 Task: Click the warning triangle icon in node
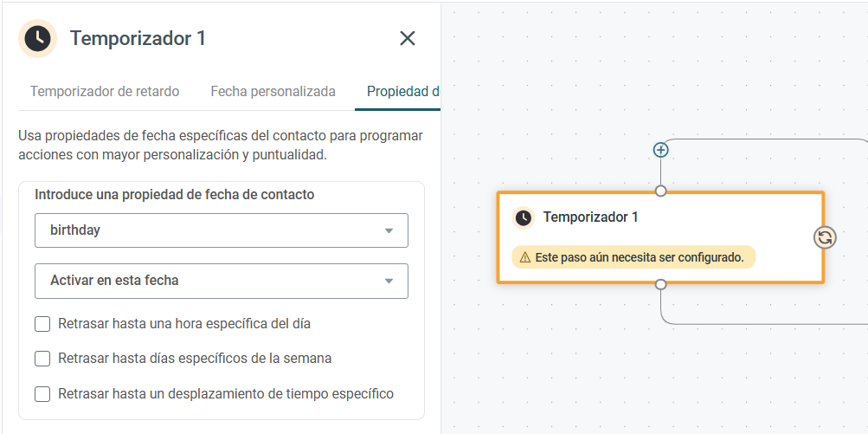click(525, 258)
